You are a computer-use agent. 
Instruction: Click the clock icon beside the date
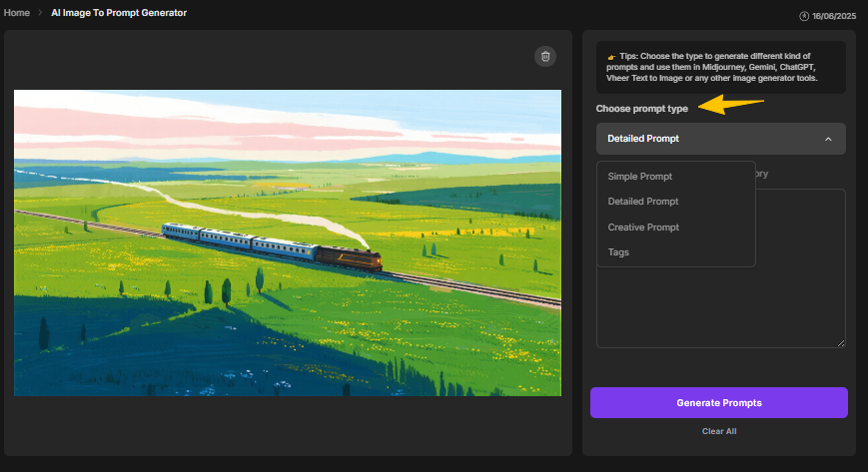click(804, 16)
